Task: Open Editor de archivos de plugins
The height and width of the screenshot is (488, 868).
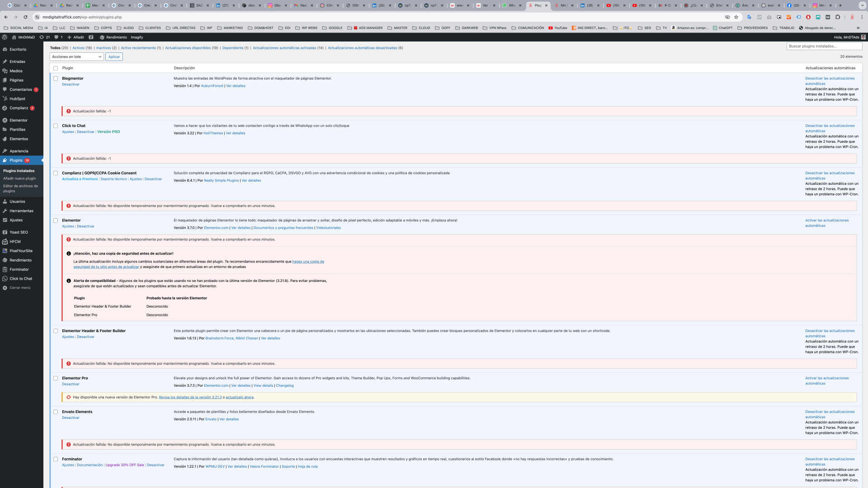Action: tap(20, 188)
